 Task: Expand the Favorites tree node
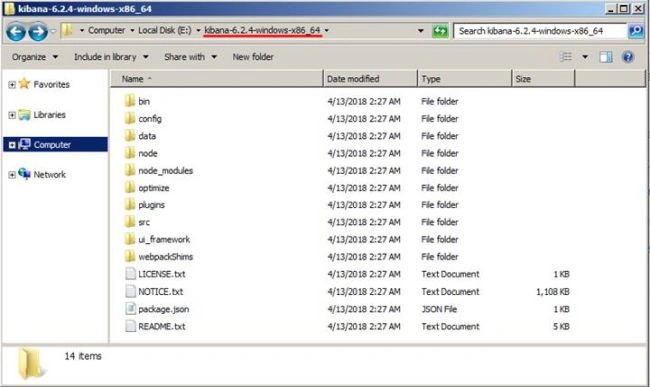[x=12, y=85]
